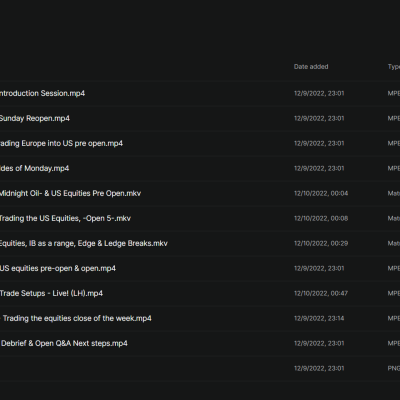The height and width of the screenshot is (400, 400).
Task: Click the 12/10/2022, 00:08 date cell
Action: point(321,218)
